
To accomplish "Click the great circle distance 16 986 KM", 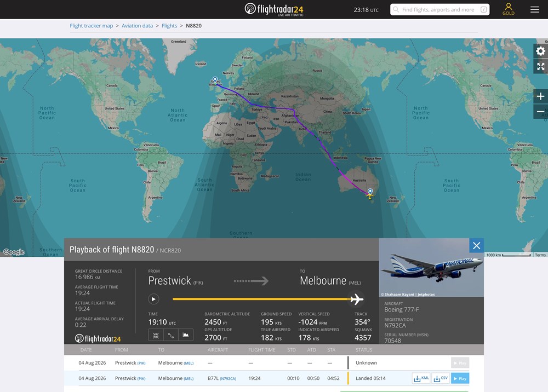I will tap(87, 277).
